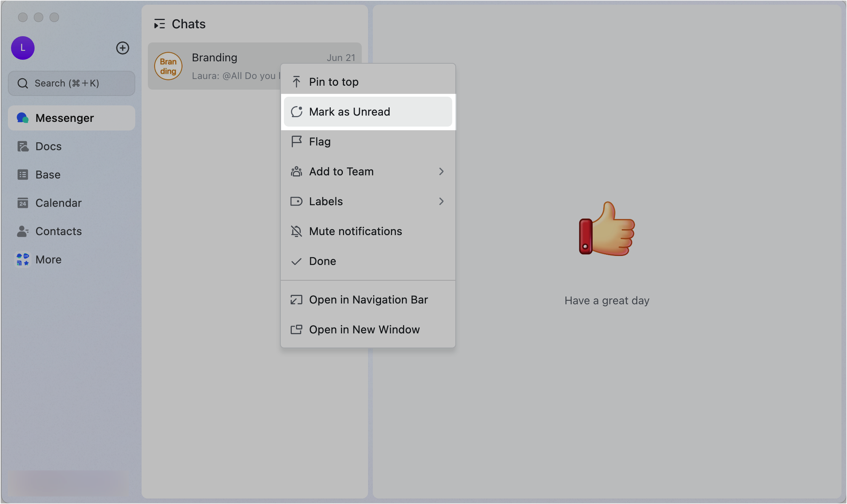Viewport: 847px width, 504px height.
Task: Open the Base section
Action: coord(48,174)
